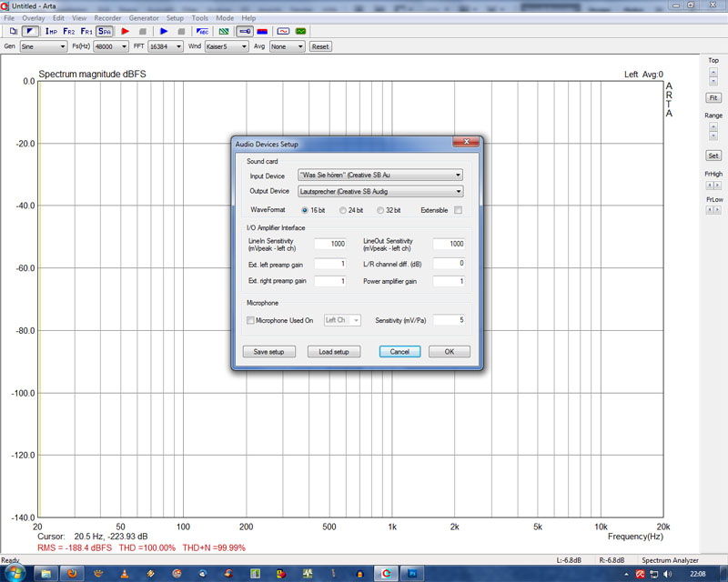Click the Imp impulse response toolbar icon

click(51, 31)
